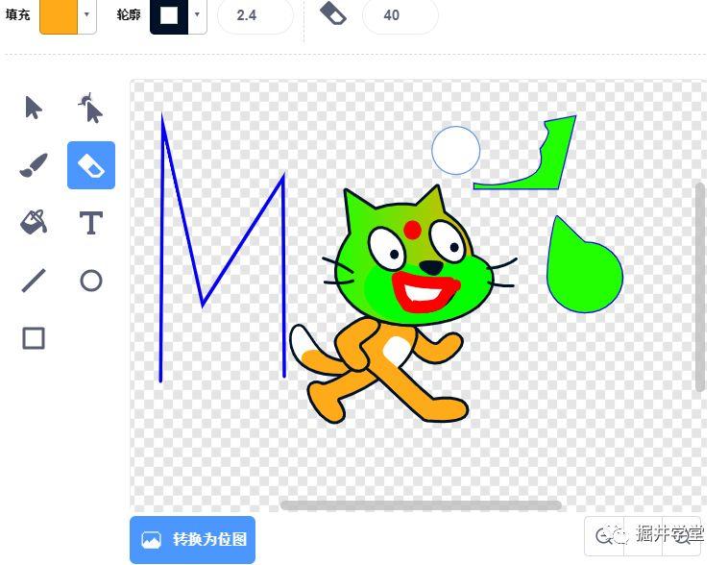Select the Line tool
The width and height of the screenshot is (728, 565).
34,281
